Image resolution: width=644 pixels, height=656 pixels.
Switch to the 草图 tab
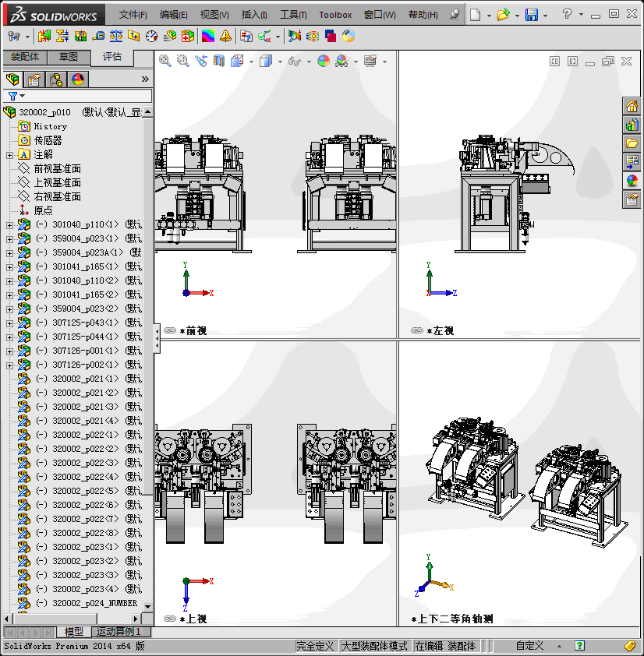(x=69, y=57)
